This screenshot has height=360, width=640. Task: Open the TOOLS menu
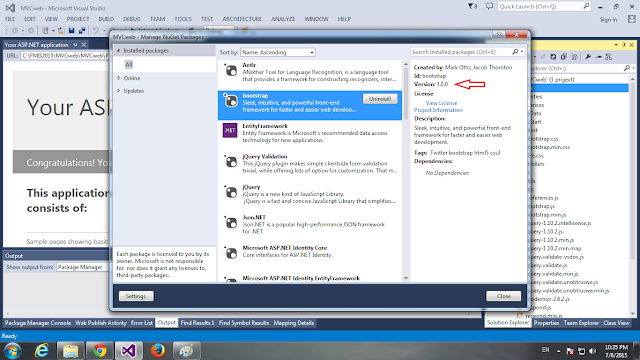click(x=182, y=19)
